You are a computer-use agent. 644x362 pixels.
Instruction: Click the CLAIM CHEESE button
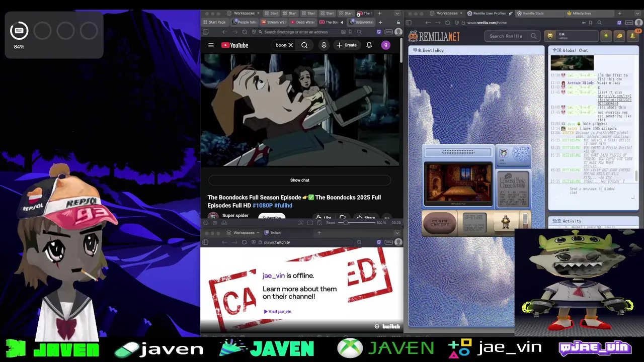click(440, 223)
